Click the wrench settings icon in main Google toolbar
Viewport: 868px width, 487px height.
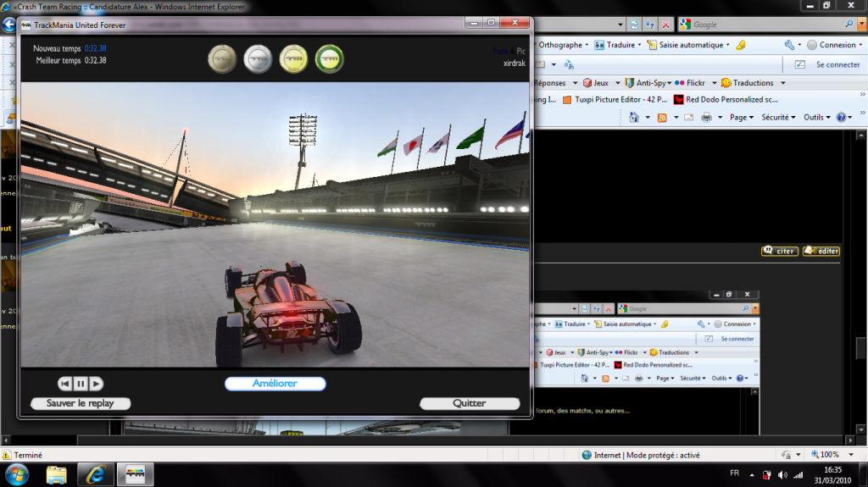tap(789, 45)
